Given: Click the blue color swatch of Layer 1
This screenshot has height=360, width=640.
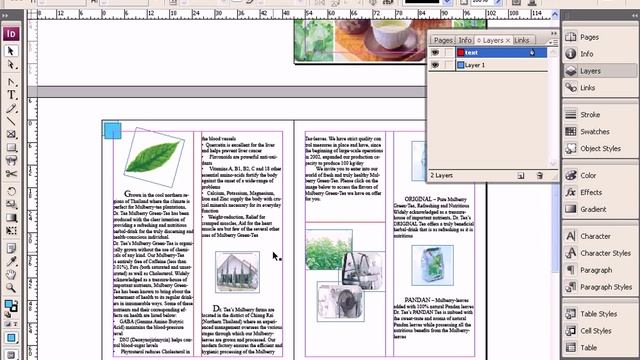Looking at the screenshot, I should click(461, 65).
